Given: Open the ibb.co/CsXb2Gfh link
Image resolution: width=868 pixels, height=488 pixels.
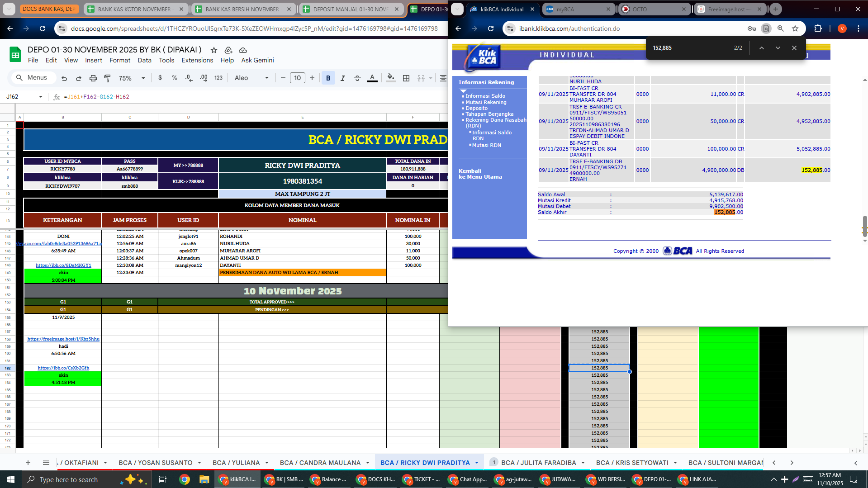Looking at the screenshot, I should (x=63, y=368).
